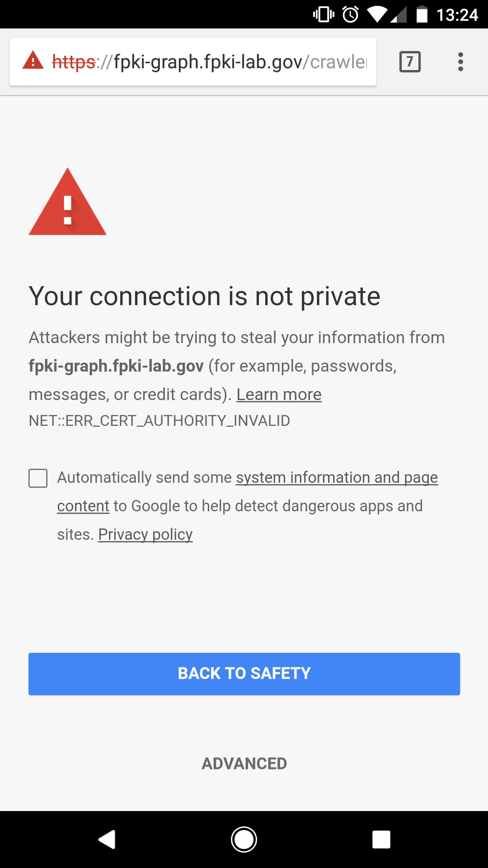Viewport: 488px width, 868px height.
Task: Enable sending system information to Google
Action: [x=38, y=478]
